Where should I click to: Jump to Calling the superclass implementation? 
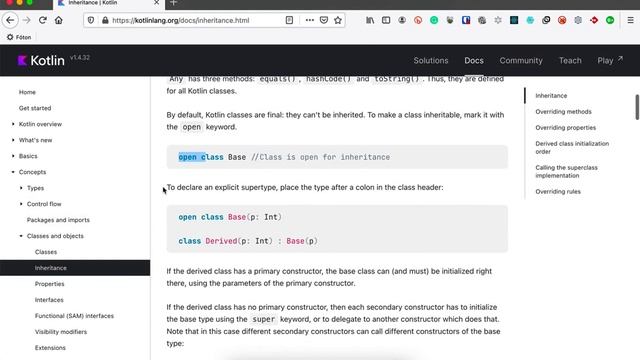pos(566,171)
